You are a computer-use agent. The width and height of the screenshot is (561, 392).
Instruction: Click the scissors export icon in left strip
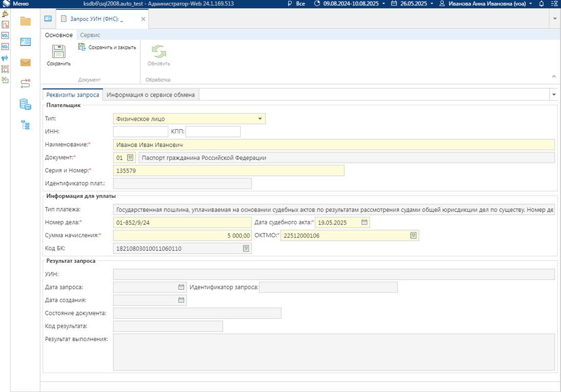5,80
